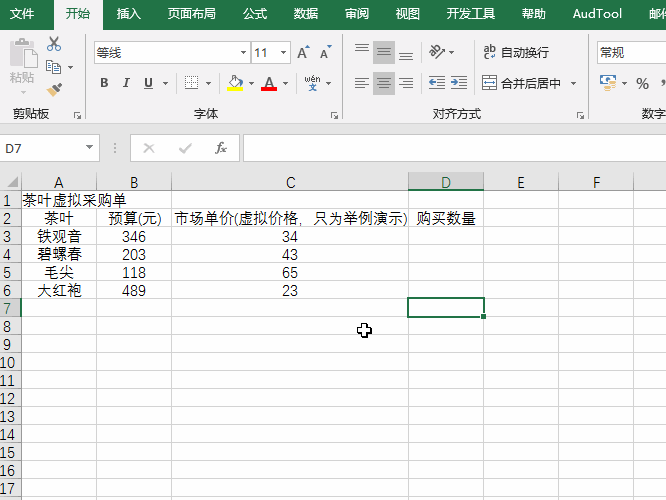Open the 常规 number format dropdown
666x500 pixels.
631,53
